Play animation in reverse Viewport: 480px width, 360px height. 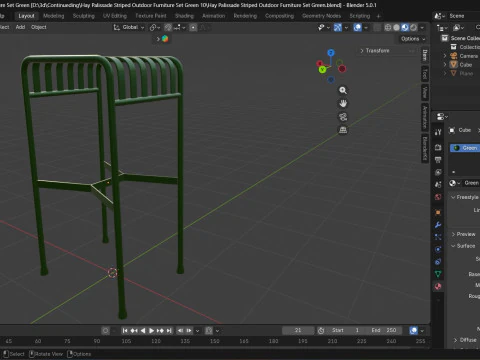pyautogui.click(x=143, y=331)
